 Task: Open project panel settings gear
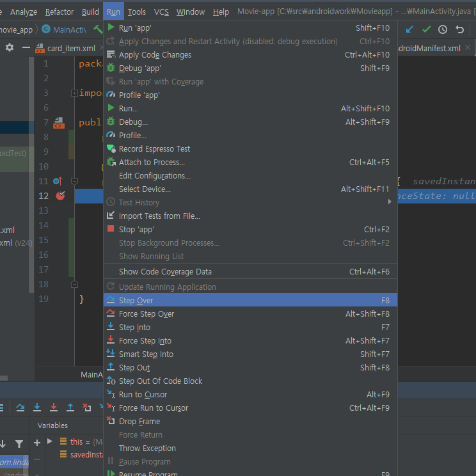pos(10,47)
